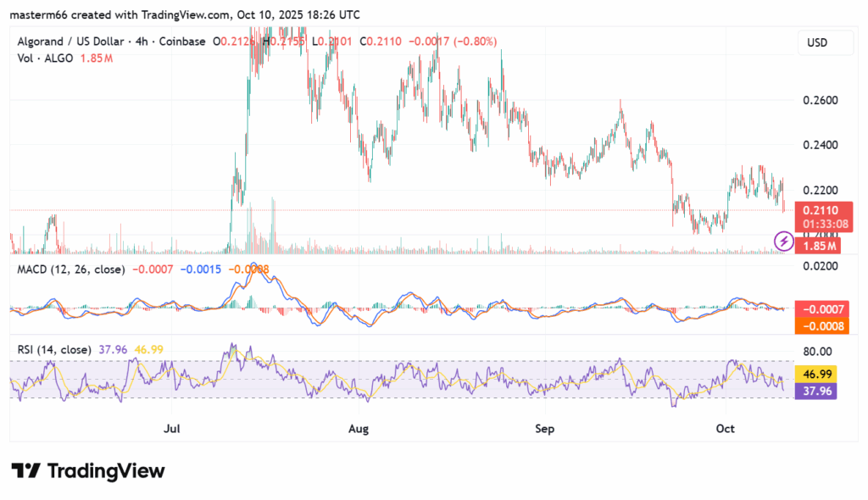Screen dimensions: 868x500
Task: Click the 0.2600 price scale level
Action: pyautogui.click(x=820, y=100)
